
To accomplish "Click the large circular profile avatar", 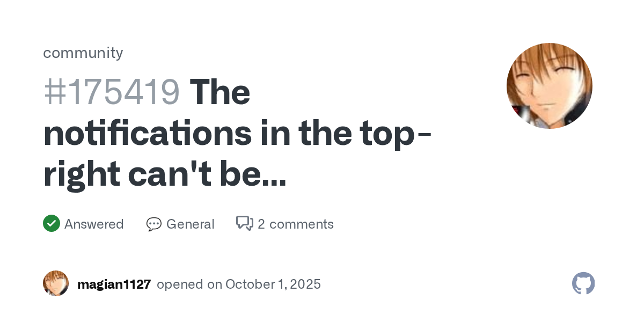I will pos(549,86).
